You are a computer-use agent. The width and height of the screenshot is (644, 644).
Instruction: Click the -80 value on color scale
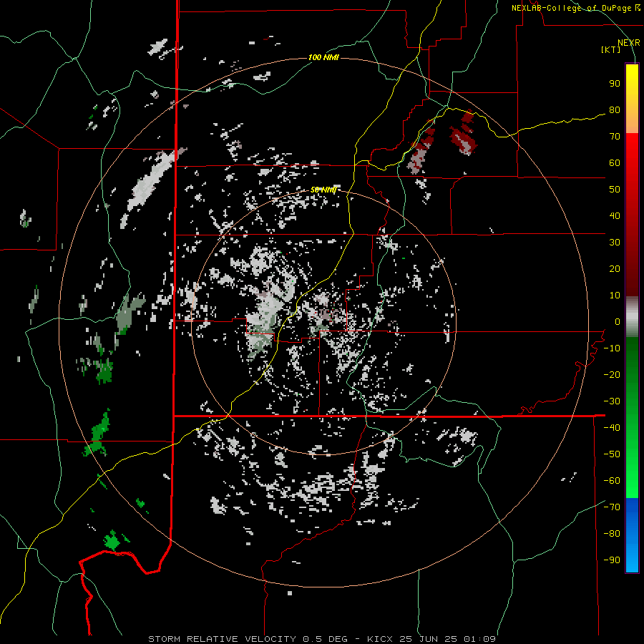(612, 534)
